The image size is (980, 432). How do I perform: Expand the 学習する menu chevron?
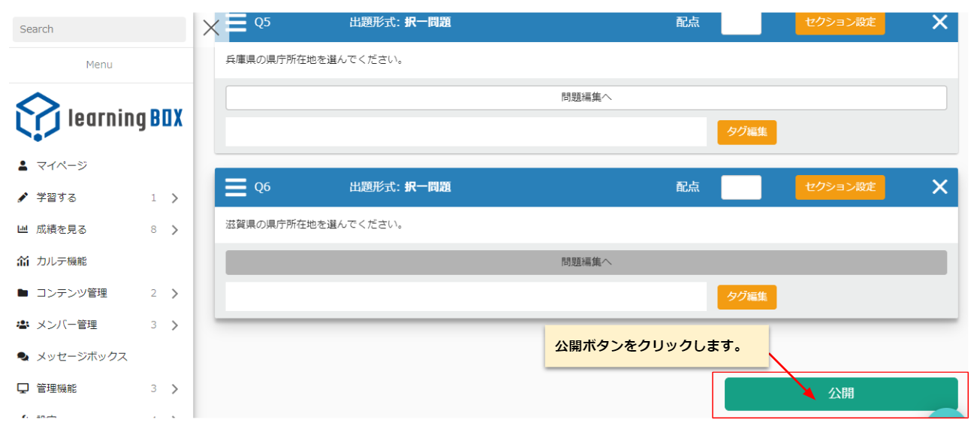[174, 198]
